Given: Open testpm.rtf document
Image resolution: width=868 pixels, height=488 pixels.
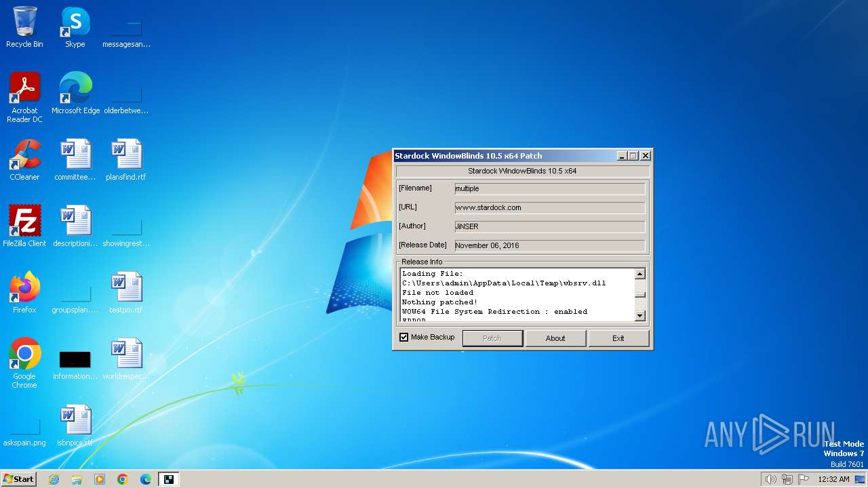Looking at the screenshot, I should pos(126,292).
